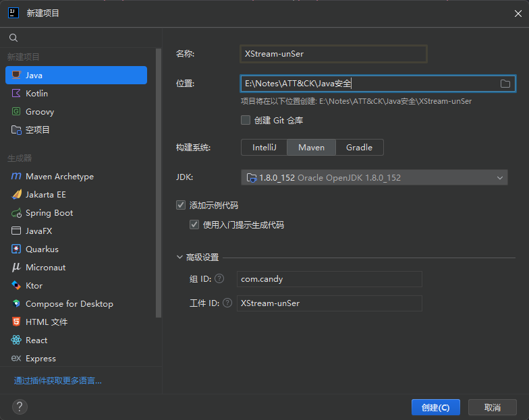This screenshot has width=529, height=420.
Task: Choose HTML 文件 generator
Action: coord(76,322)
